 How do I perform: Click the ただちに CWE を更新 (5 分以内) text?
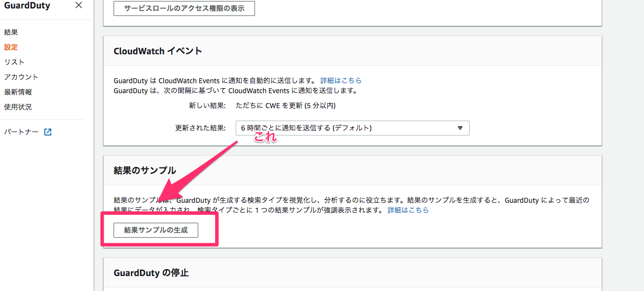(285, 106)
